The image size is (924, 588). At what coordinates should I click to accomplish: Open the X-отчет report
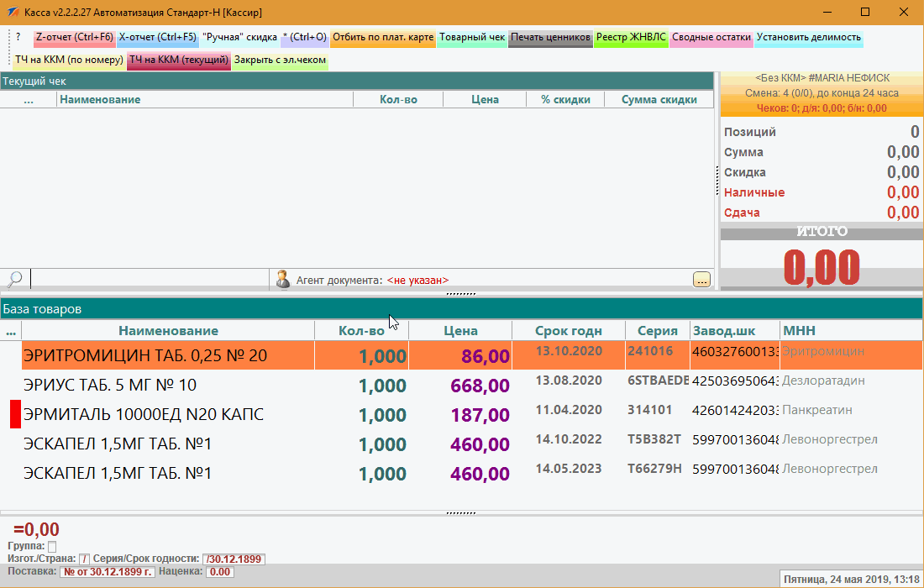click(157, 38)
